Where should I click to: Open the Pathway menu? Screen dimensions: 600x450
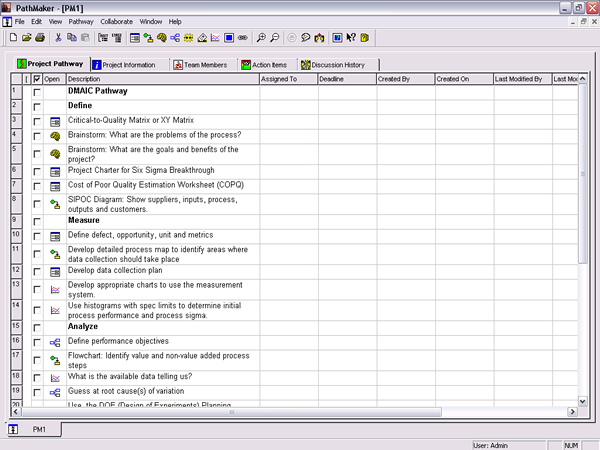(81, 22)
